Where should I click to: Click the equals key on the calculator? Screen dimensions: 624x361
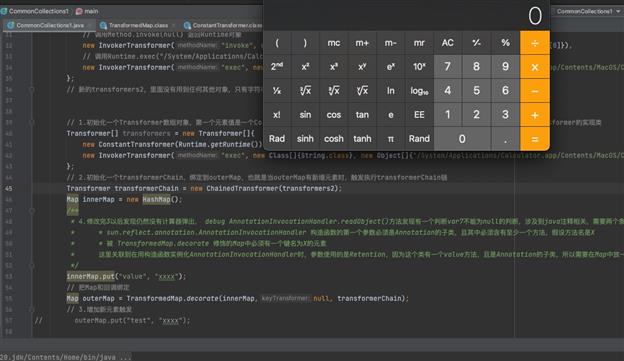click(535, 139)
